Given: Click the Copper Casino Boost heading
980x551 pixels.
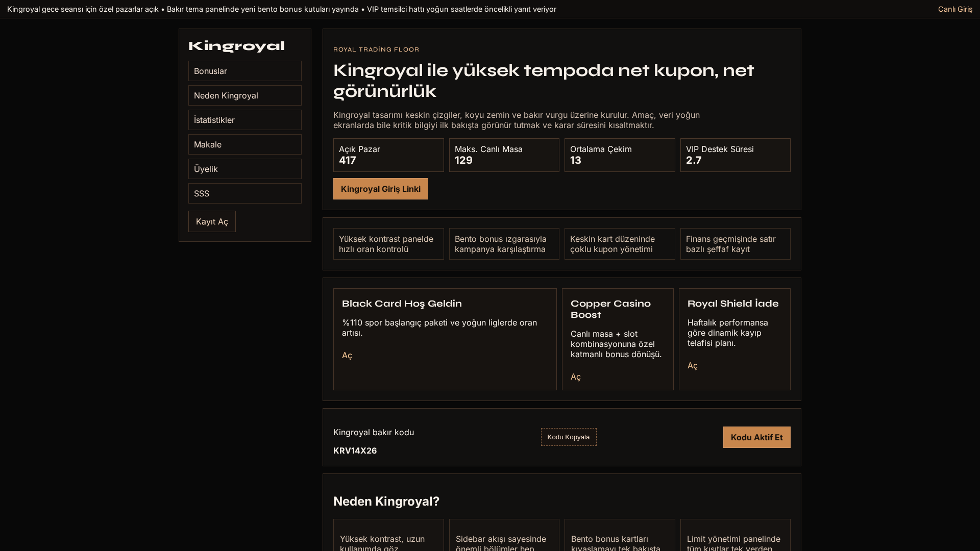Looking at the screenshot, I should click(x=610, y=309).
